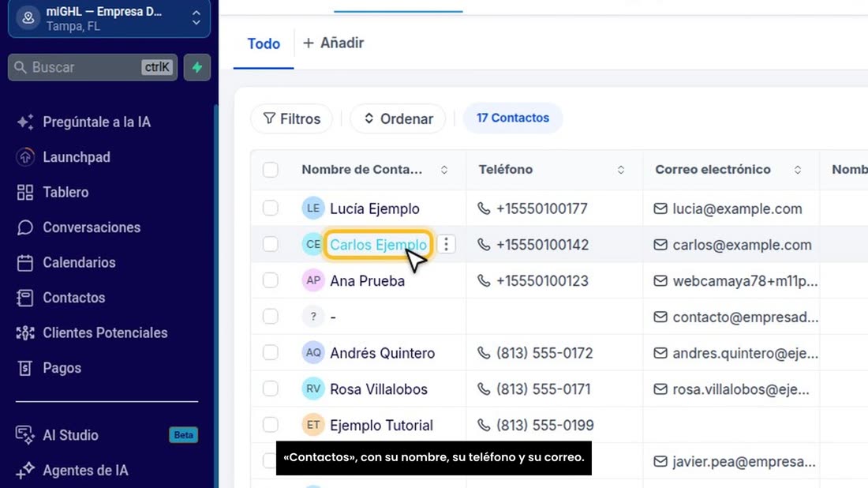Click the Pregúntale a la IA sparkle icon

pyautogui.click(x=25, y=122)
